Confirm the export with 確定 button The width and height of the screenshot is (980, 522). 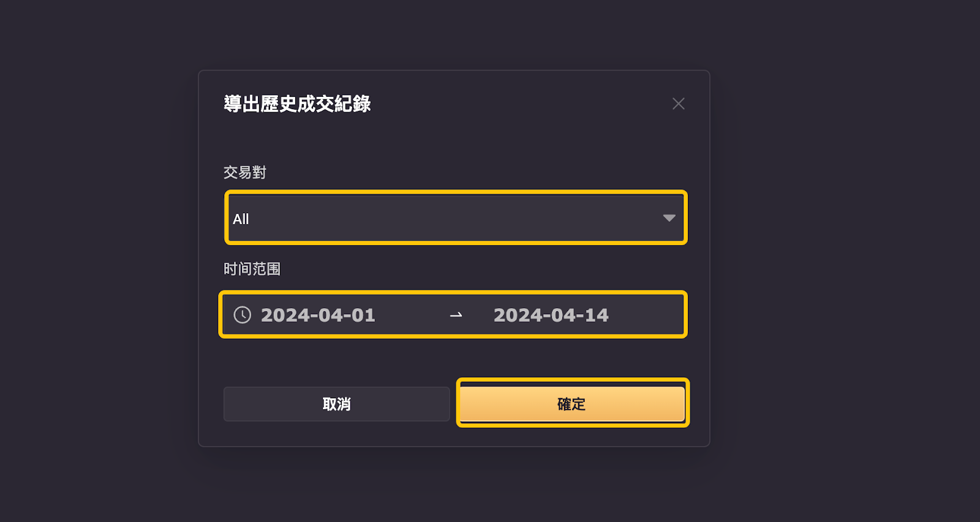point(572,404)
